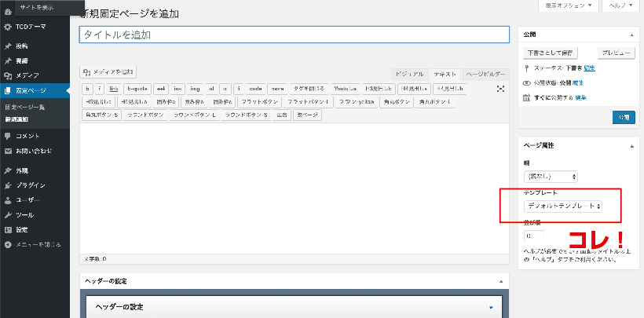Image resolution: width=644 pixels, height=318 pixels.
Task: Expand the 表示オプション screen options
Action: (x=568, y=5)
